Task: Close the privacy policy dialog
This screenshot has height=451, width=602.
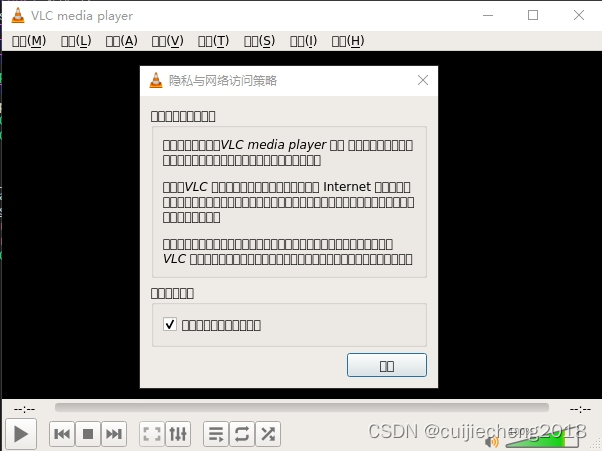Action: pyautogui.click(x=423, y=80)
